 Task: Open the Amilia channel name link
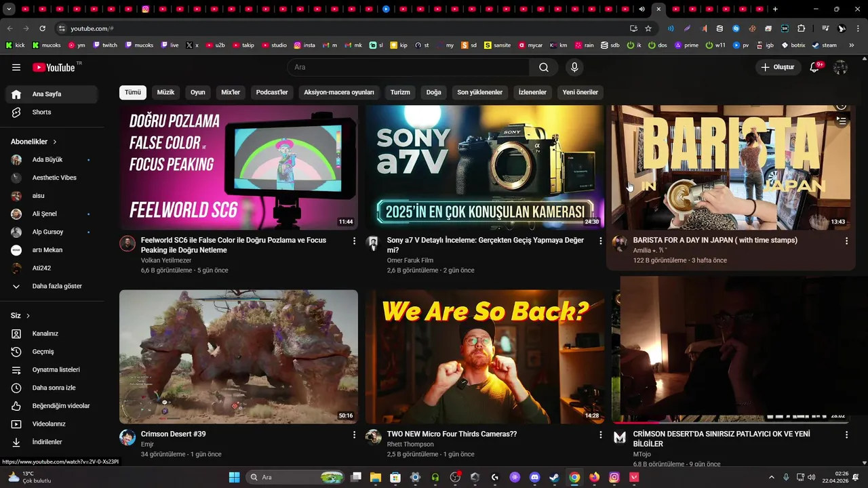pyautogui.click(x=650, y=251)
